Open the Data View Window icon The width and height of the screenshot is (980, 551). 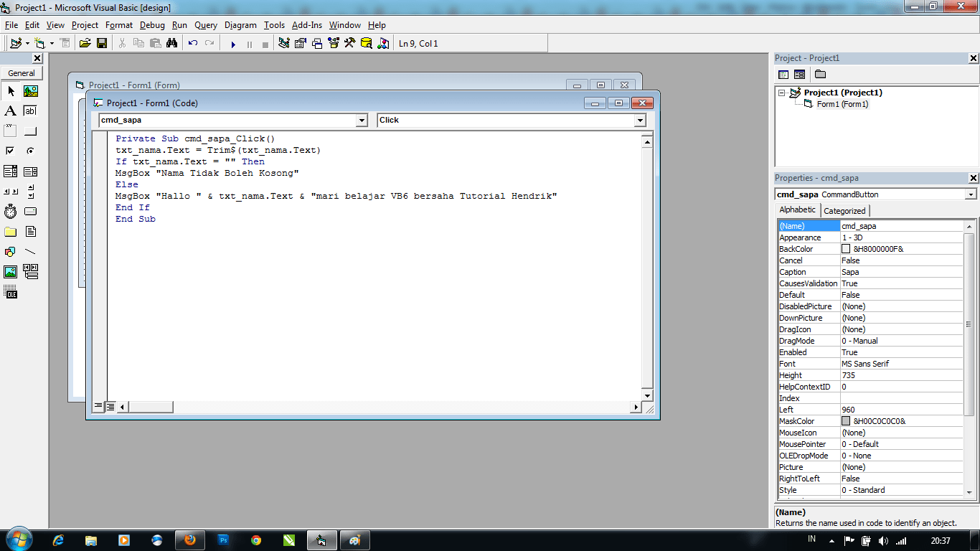pyautogui.click(x=366, y=44)
